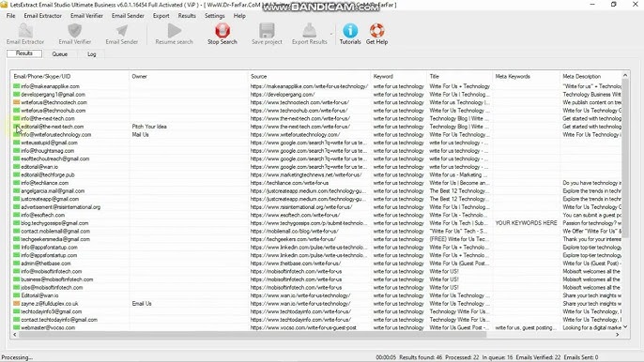Click Save project in the toolbar
Screen dimensions: 644x362
267,34
